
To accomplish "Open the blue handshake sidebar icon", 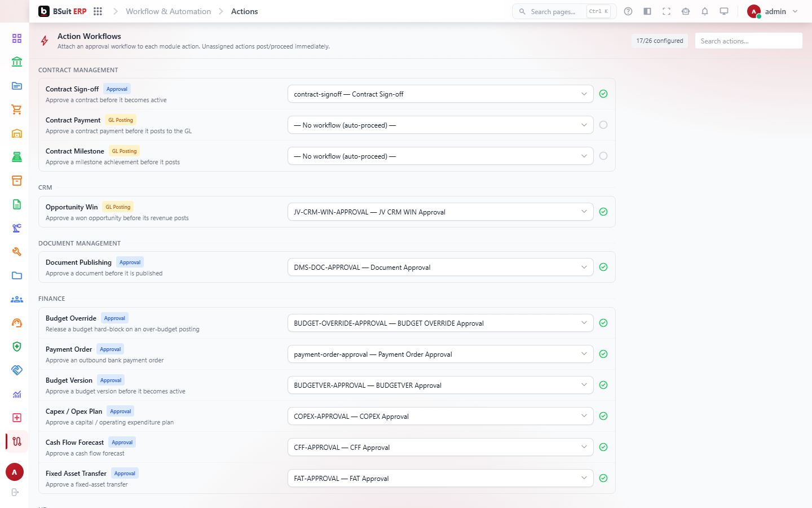I will click(17, 370).
